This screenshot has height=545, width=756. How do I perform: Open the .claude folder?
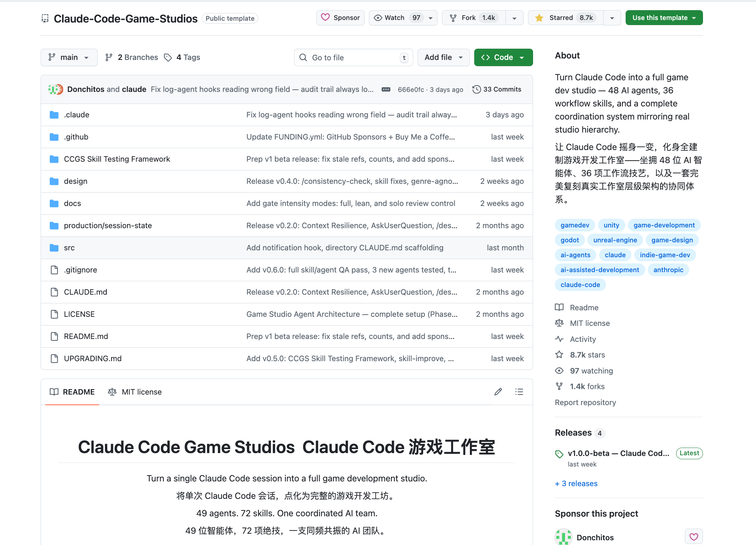pos(77,115)
